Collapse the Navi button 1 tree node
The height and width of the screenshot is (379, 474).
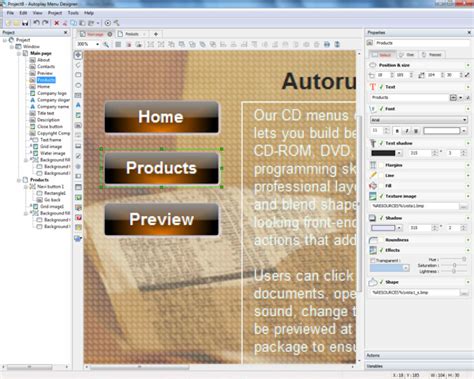tap(26, 187)
